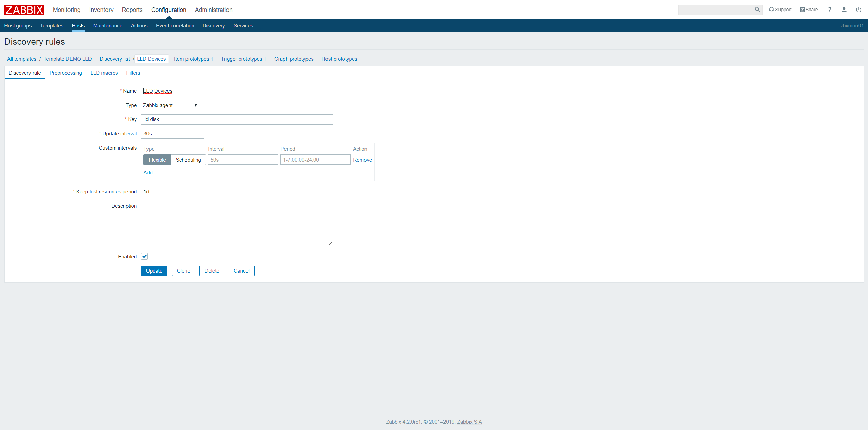Screen dimensions: 868x430
Task: Open the Configuration menu
Action: (169, 10)
